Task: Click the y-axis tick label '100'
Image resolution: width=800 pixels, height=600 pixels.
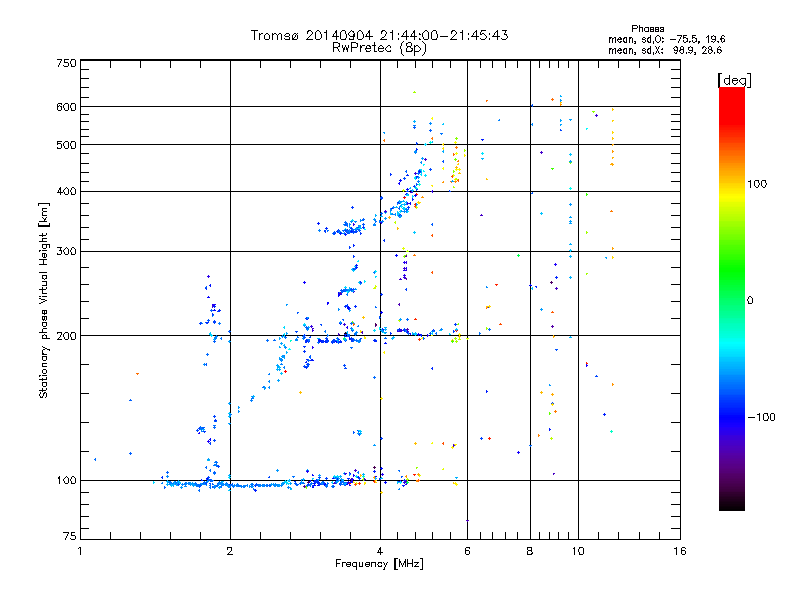Action: pyautogui.click(x=66, y=480)
